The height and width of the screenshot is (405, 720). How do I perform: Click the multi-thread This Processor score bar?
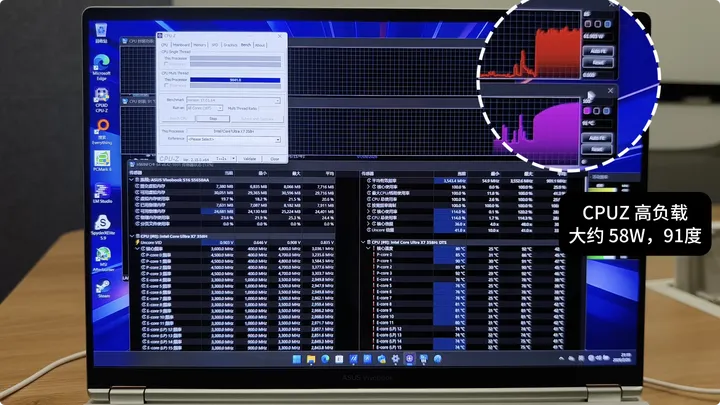[235, 80]
